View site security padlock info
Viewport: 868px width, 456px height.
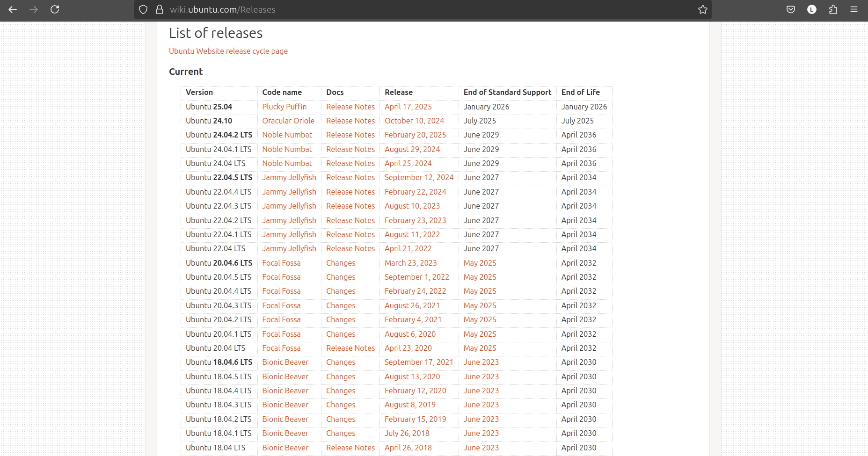(x=160, y=9)
